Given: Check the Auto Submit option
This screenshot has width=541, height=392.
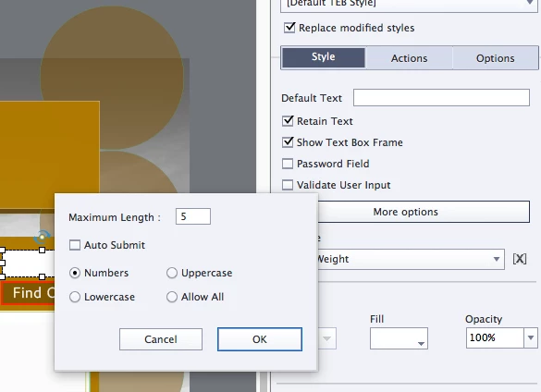Looking at the screenshot, I should pos(75,245).
